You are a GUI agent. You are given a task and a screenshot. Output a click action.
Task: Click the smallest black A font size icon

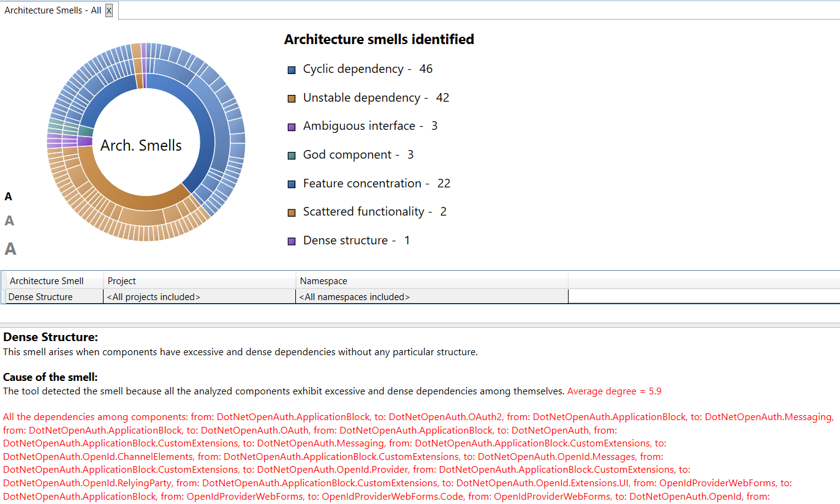[9, 197]
